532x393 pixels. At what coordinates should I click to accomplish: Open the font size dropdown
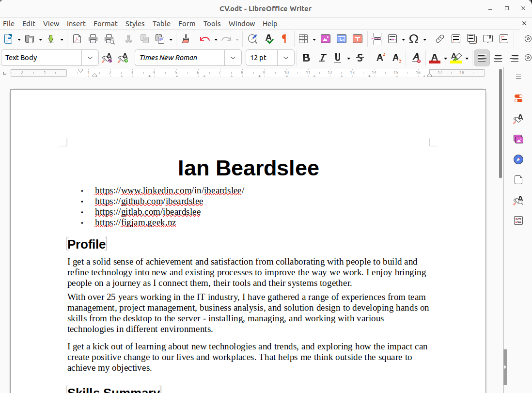point(286,58)
